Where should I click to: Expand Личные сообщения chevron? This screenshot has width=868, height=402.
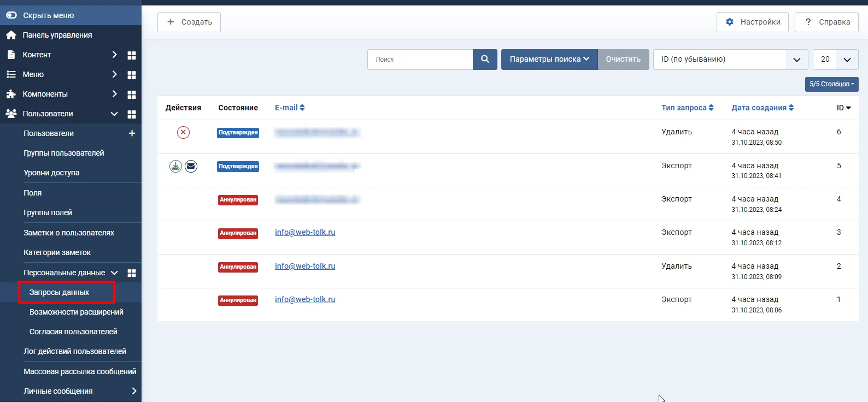[134, 391]
